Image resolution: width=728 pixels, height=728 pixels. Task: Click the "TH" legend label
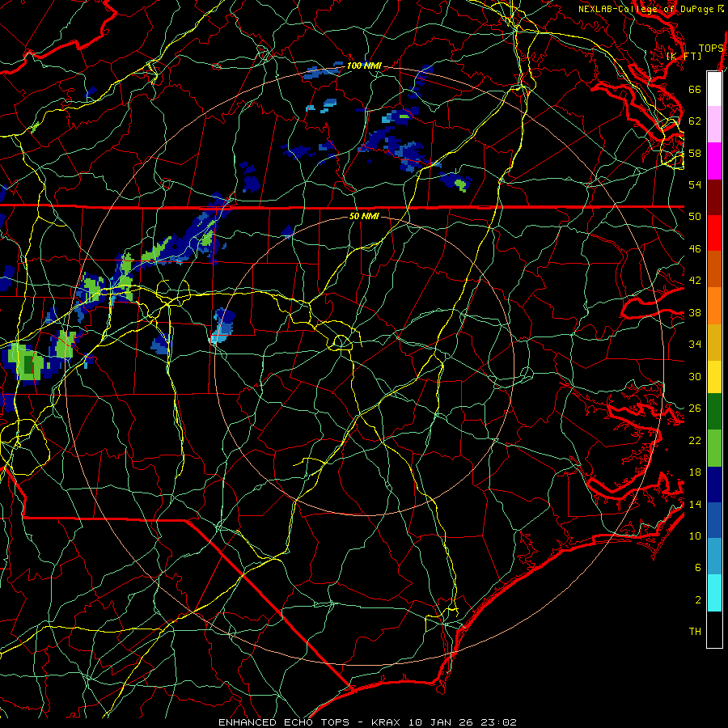[695, 632]
